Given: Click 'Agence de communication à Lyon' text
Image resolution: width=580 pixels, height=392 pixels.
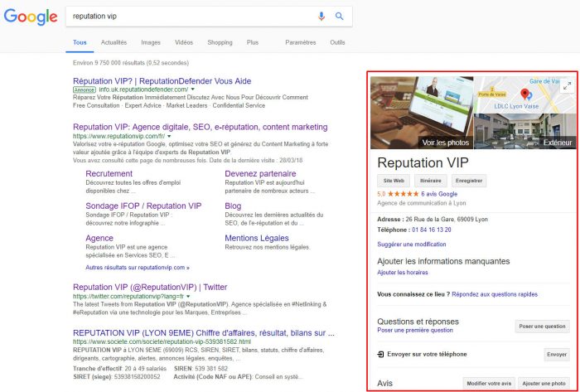Looking at the screenshot, I should click(x=421, y=203).
